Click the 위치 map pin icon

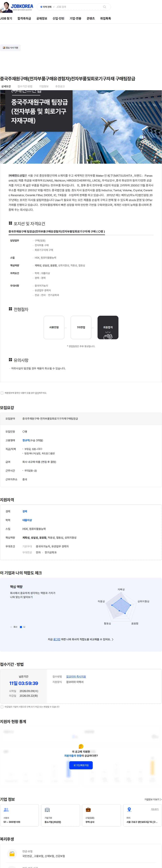click(x=129, y=810)
